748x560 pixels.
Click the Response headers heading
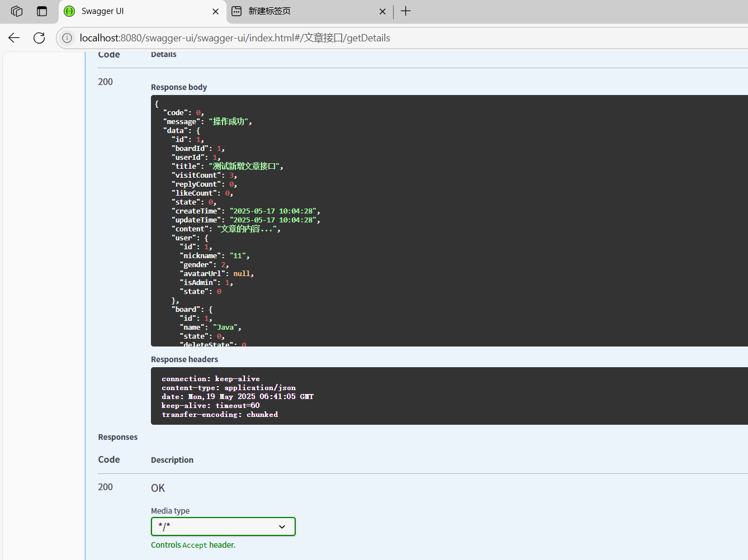[184, 359]
